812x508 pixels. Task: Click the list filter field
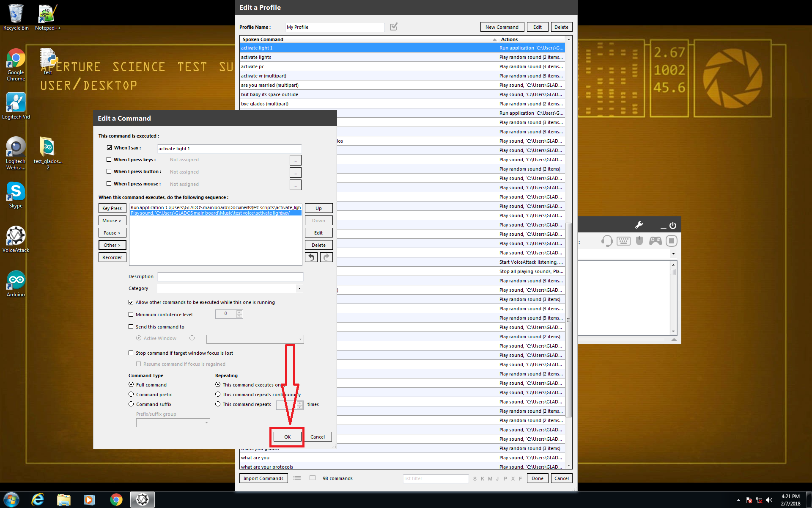(x=436, y=478)
